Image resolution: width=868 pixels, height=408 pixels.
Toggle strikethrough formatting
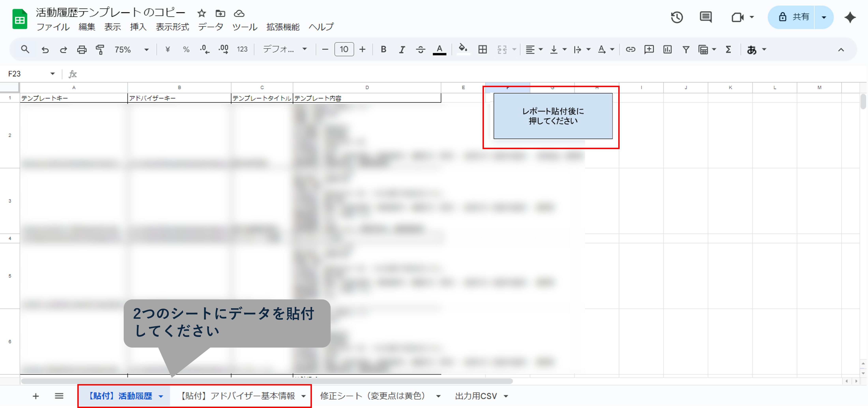(421, 49)
